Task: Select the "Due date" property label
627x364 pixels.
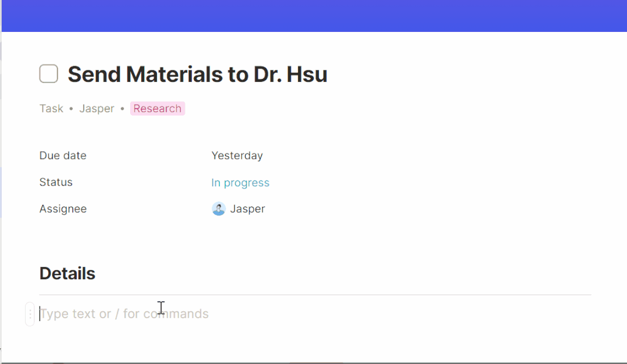Action: point(63,156)
